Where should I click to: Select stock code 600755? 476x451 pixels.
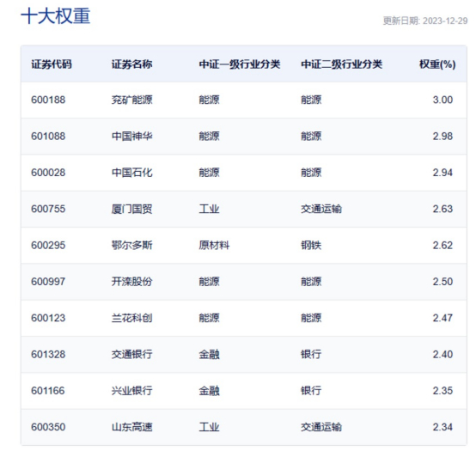point(48,209)
